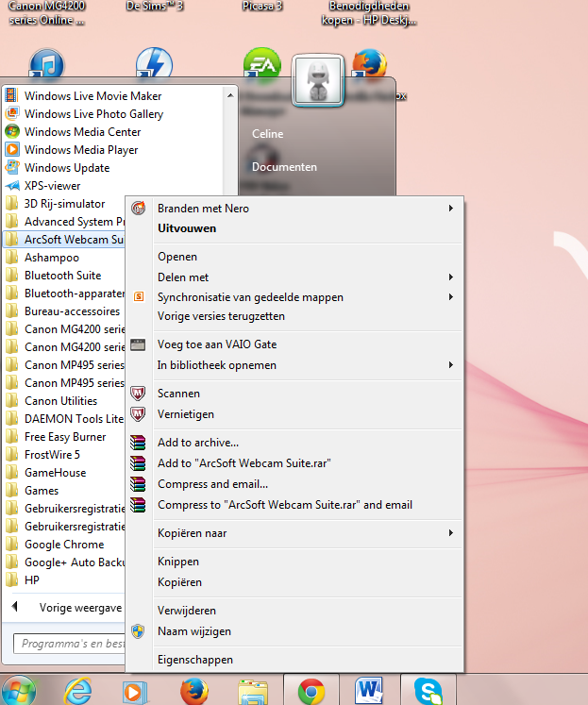The width and height of the screenshot is (588, 705).
Task: Expand the Google Chrome folder
Action: [x=64, y=545]
